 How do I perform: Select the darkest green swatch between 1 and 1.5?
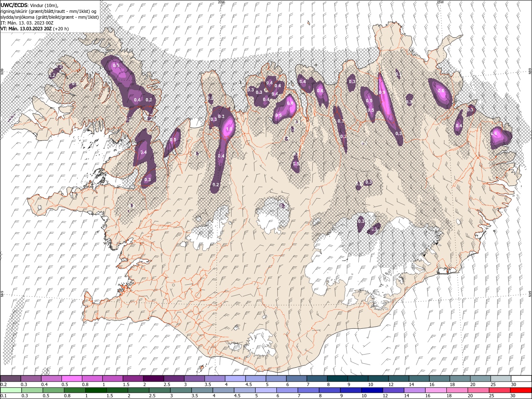(x=95, y=390)
